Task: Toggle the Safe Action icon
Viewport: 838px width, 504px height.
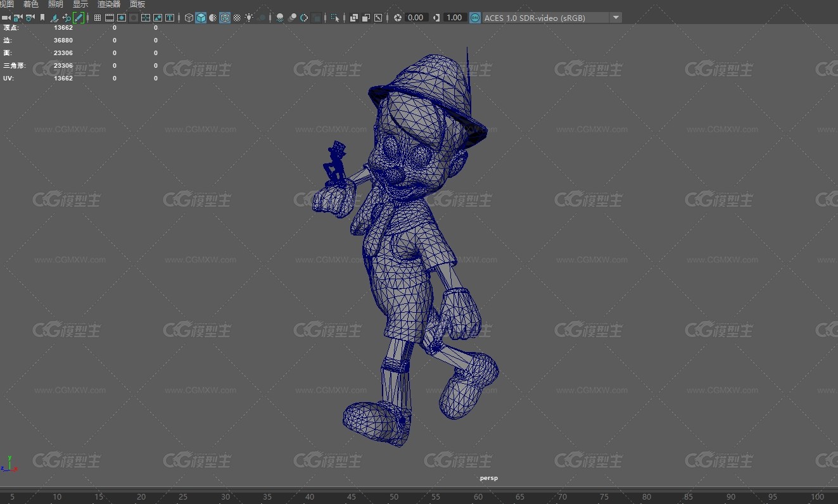Action: point(158,18)
